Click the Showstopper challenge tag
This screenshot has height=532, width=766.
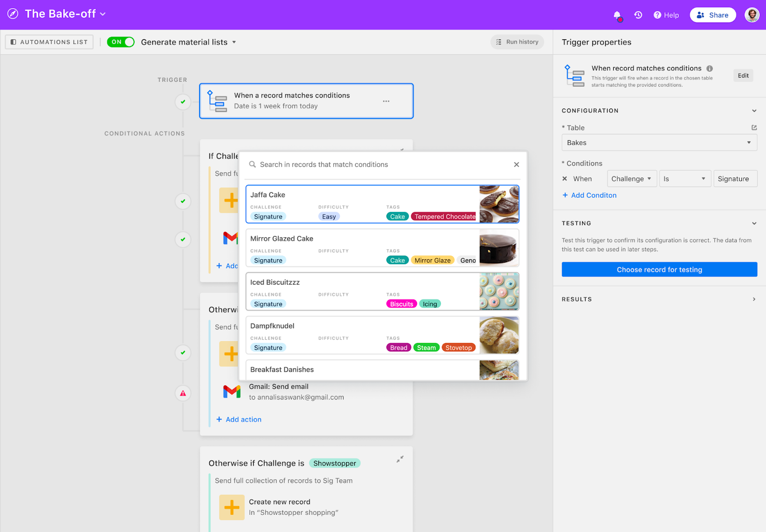coord(335,463)
